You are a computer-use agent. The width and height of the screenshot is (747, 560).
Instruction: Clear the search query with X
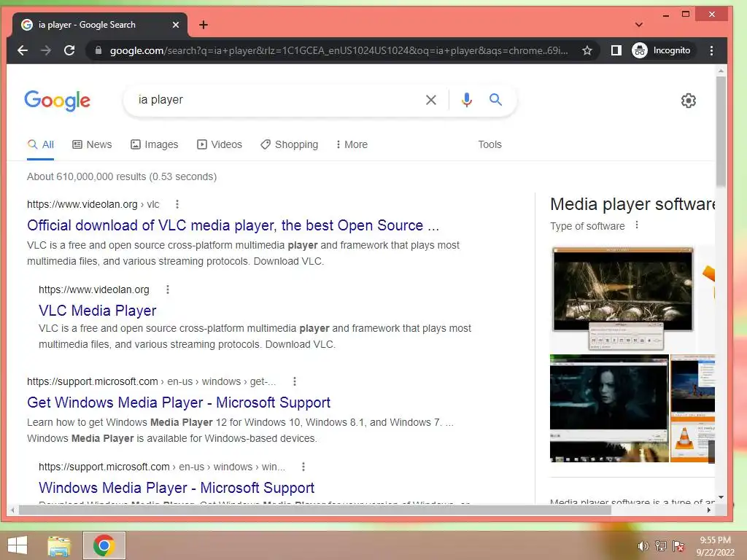coord(431,100)
